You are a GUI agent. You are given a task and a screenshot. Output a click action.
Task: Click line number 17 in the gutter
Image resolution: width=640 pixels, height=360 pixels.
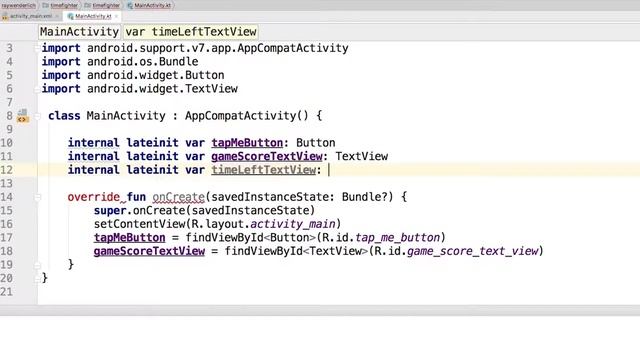coord(7,238)
